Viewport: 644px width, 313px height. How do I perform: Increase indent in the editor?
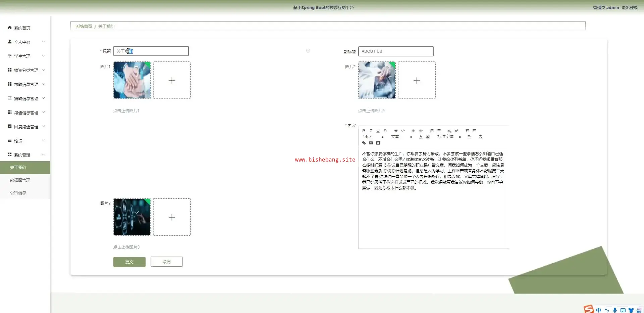[x=474, y=131]
